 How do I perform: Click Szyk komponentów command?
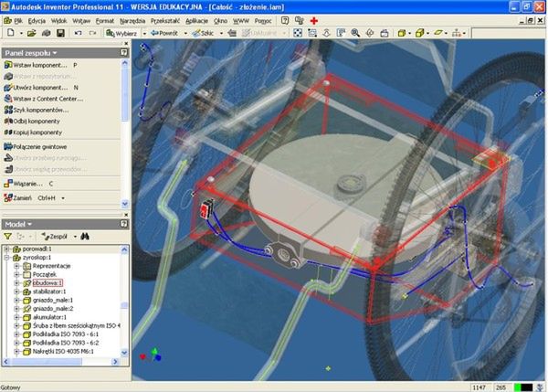(x=37, y=111)
